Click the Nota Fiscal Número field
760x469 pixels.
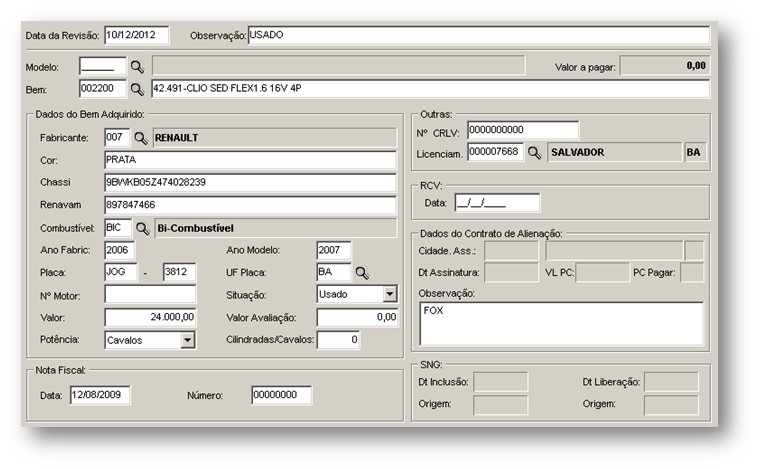282,395
